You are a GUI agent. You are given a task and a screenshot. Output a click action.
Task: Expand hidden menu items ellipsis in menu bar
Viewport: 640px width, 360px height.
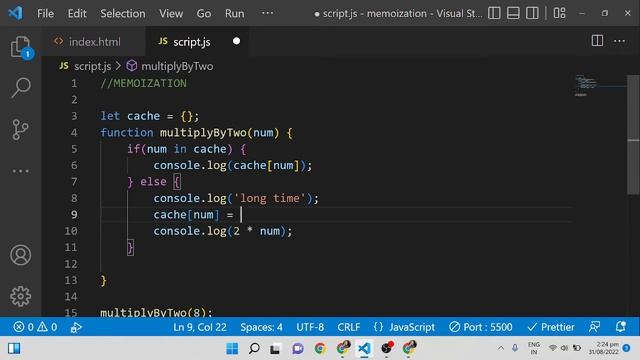tap(267, 13)
